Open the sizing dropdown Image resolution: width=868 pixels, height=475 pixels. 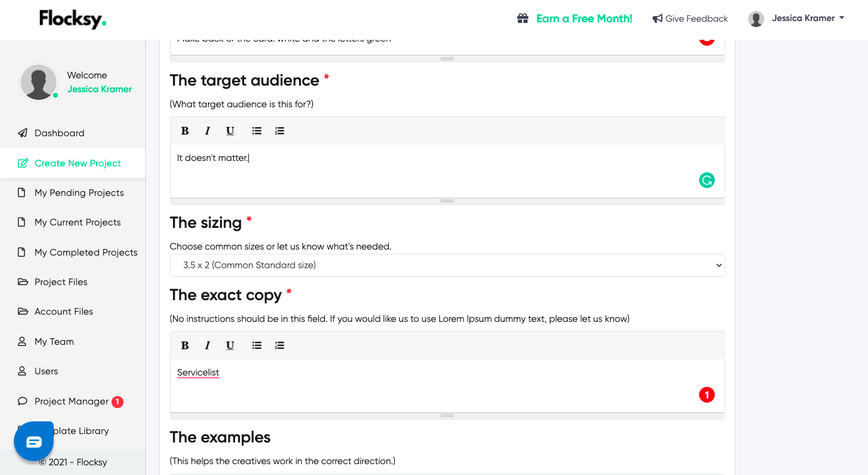pyautogui.click(x=447, y=265)
